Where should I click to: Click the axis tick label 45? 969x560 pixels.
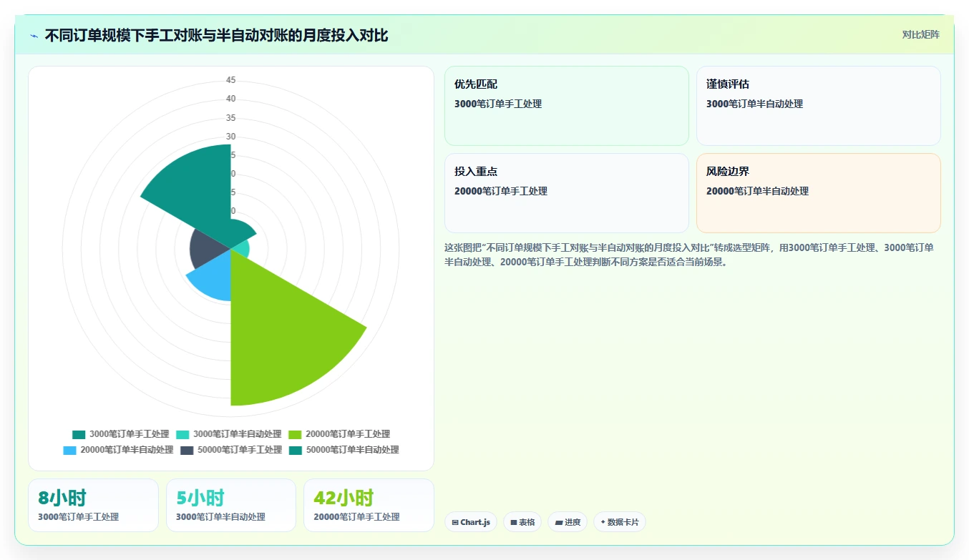pyautogui.click(x=230, y=80)
